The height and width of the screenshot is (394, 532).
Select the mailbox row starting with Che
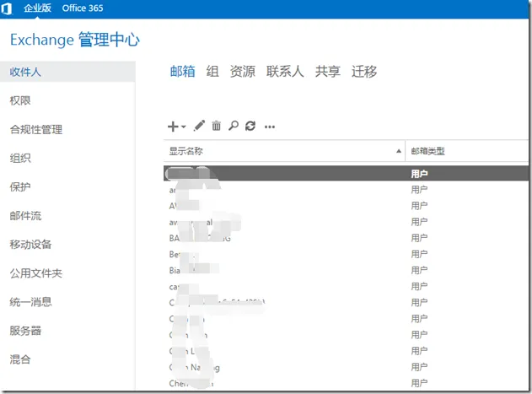coord(346,384)
